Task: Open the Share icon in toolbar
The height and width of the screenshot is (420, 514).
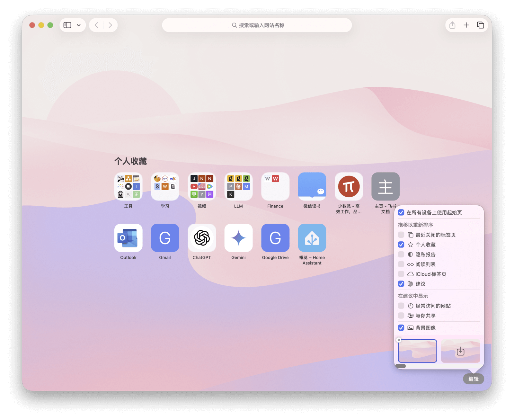Action: [x=452, y=25]
